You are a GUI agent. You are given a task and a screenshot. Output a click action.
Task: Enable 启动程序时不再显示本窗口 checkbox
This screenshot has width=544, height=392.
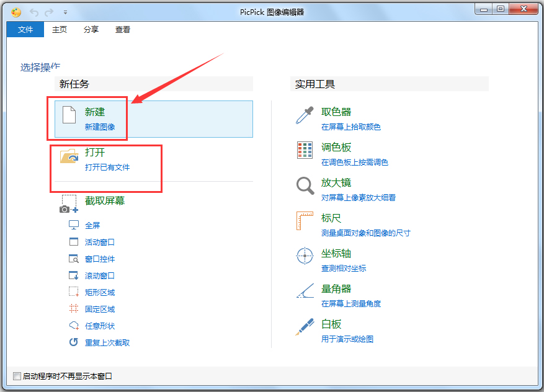pos(17,376)
